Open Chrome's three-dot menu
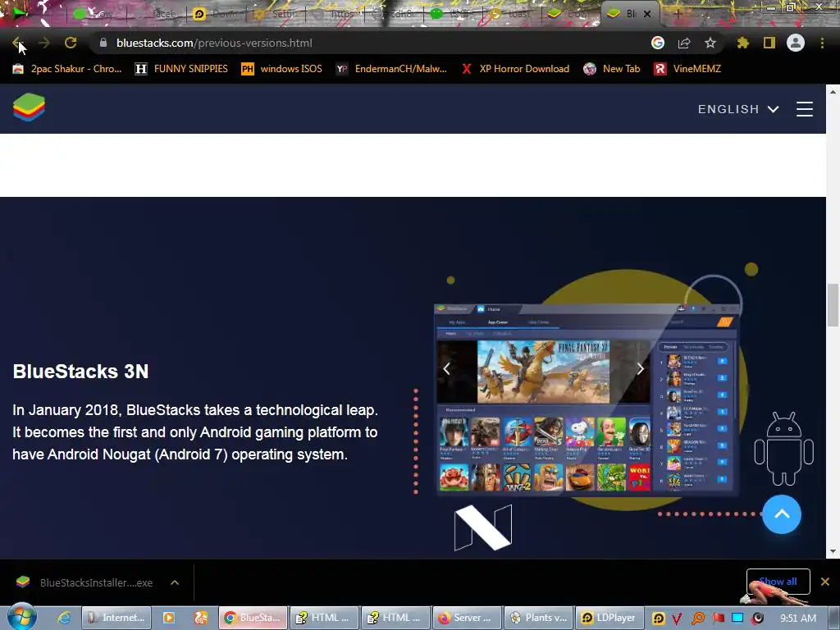 tap(822, 43)
